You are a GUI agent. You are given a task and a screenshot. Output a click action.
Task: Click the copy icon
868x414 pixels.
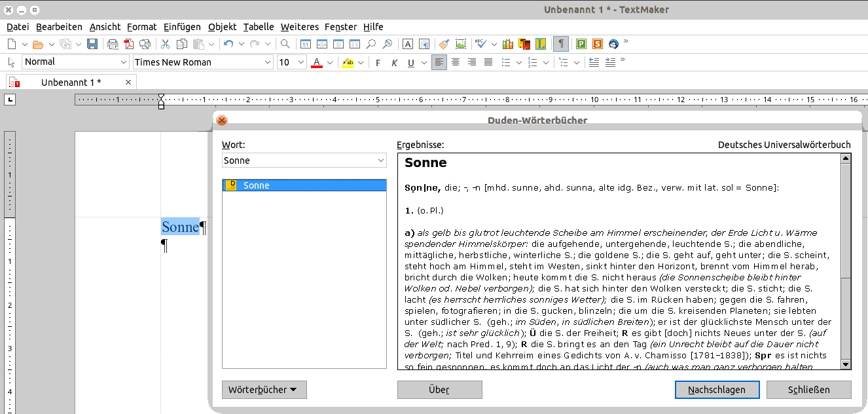coord(182,44)
